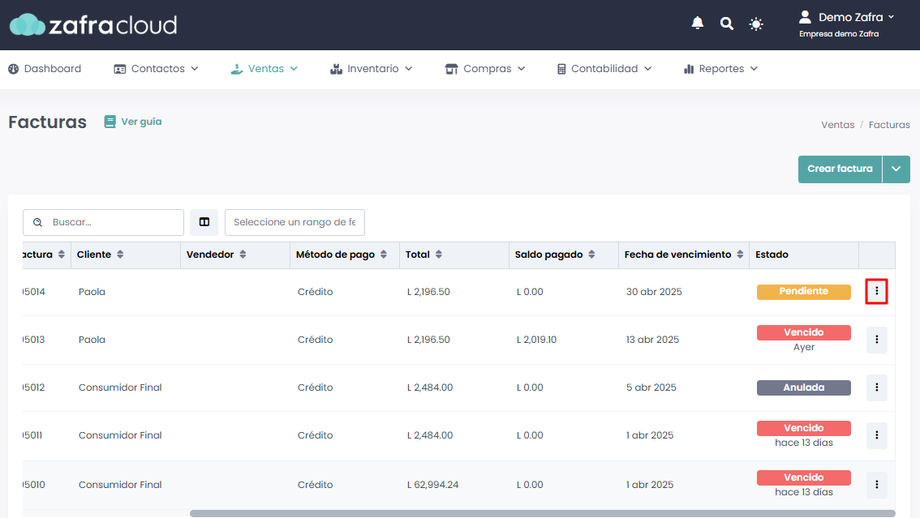Image resolution: width=920 pixels, height=518 pixels.
Task: Expand the Crear factura dropdown arrow
Action: (x=896, y=169)
